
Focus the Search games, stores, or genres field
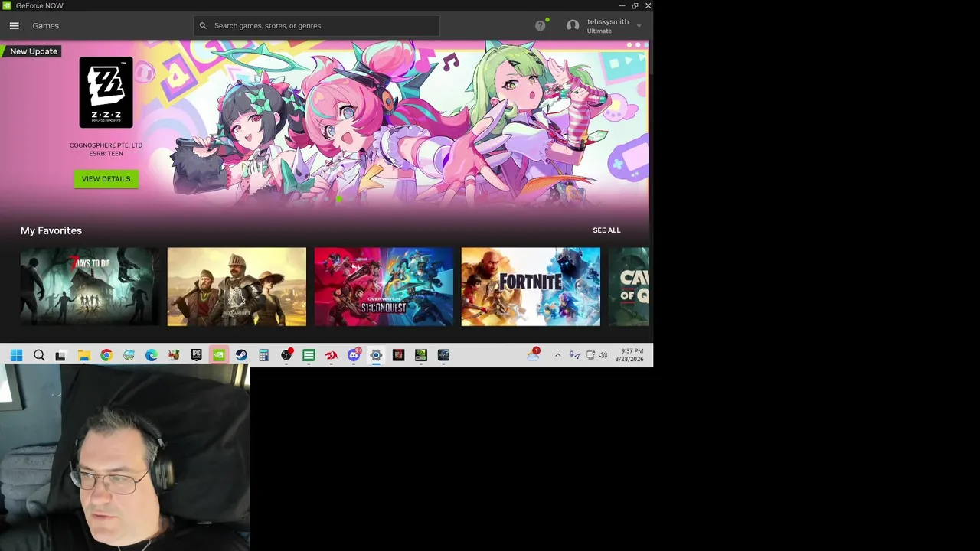pyautogui.click(x=317, y=26)
